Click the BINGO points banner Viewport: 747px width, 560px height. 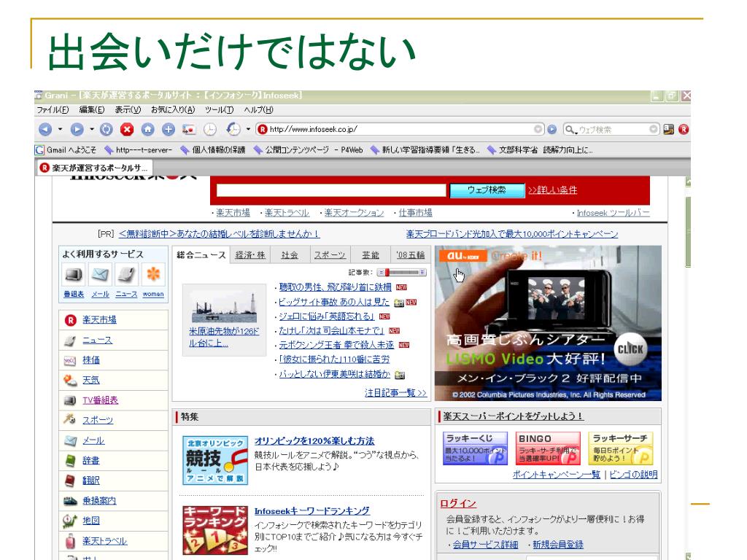[x=548, y=448]
